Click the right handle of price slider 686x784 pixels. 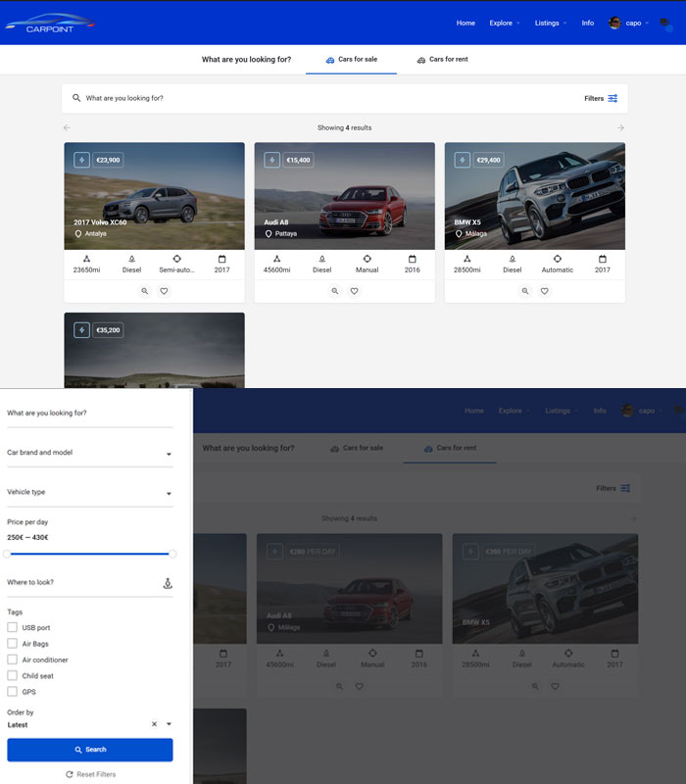[x=172, y=554]
